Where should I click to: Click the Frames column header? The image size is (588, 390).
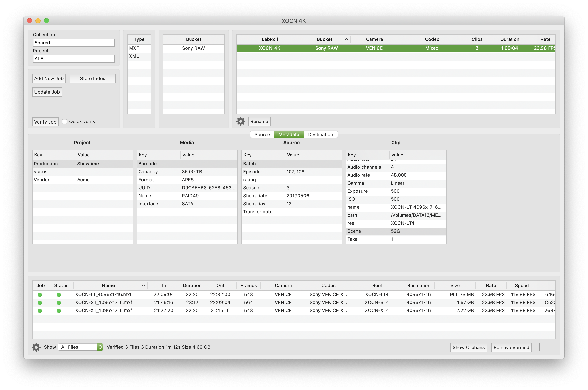pyautogui.click(x=248, y=285)
